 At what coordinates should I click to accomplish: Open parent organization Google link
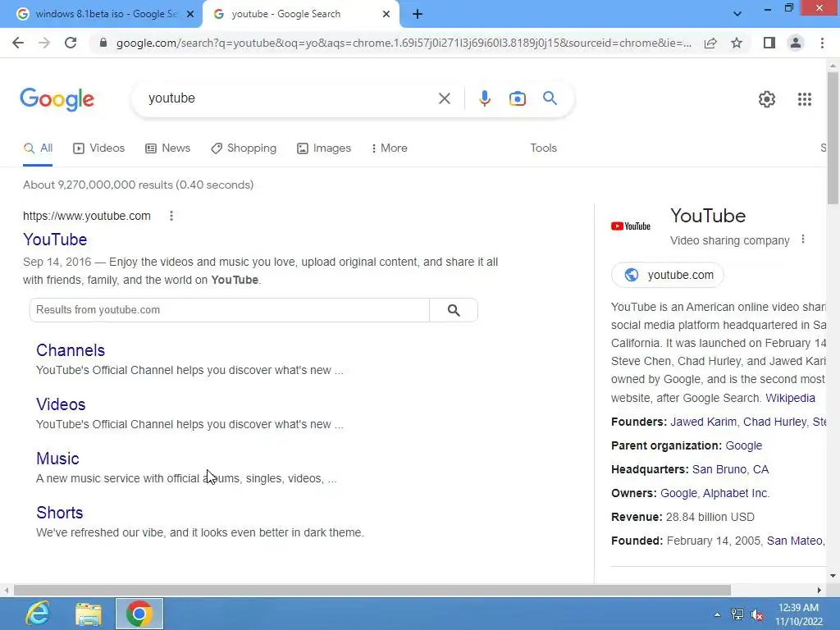click(x=743, y=445)
